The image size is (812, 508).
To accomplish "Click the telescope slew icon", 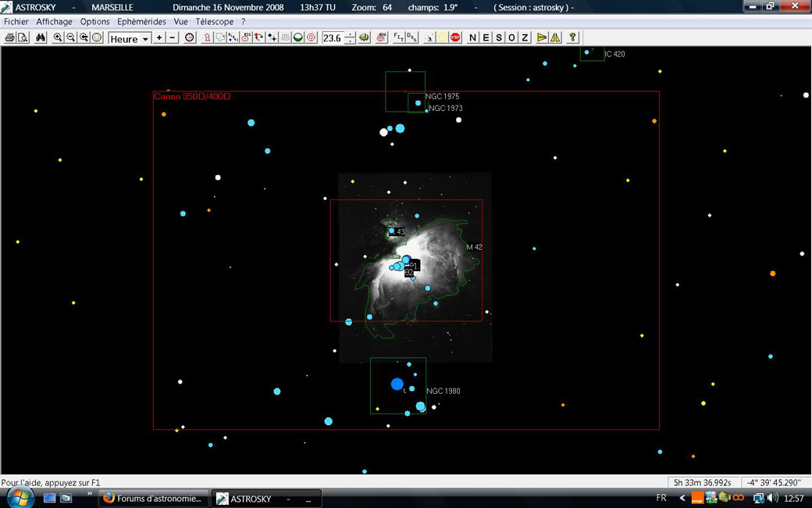I will coord(429,38).
